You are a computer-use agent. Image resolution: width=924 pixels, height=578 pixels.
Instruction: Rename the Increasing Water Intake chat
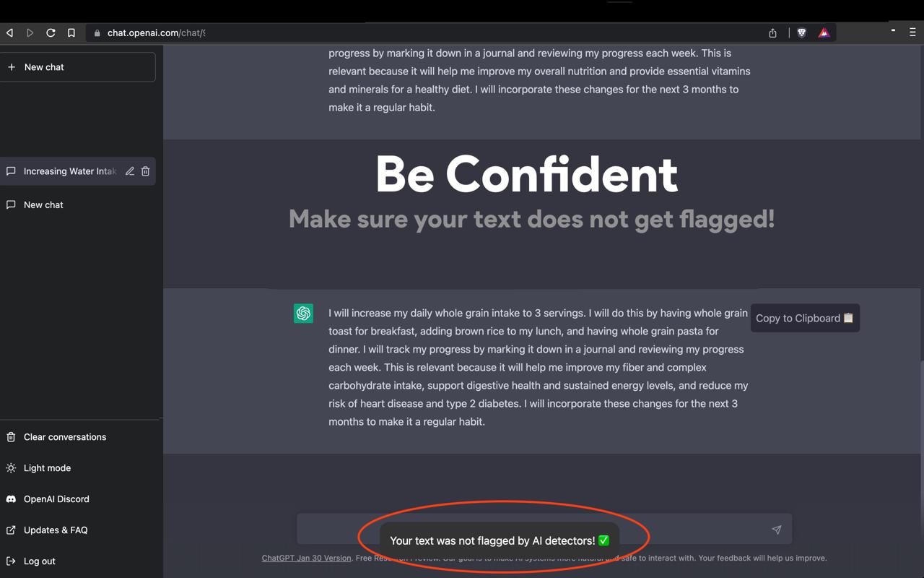(x=130, y=171)
